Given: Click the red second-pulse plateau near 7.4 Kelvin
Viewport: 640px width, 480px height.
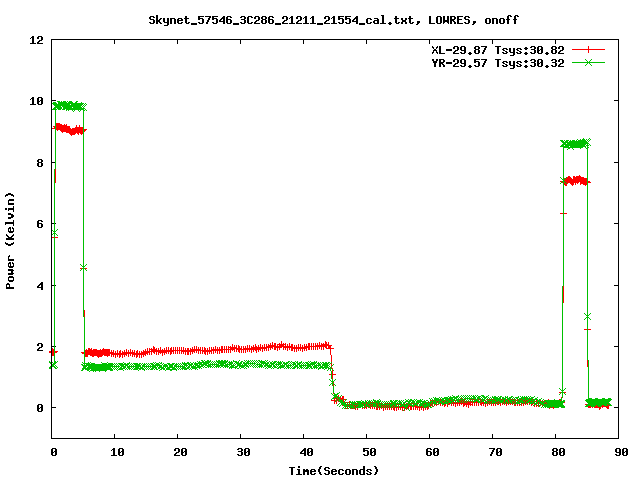Looking at the screenshot, I should 576,180.
